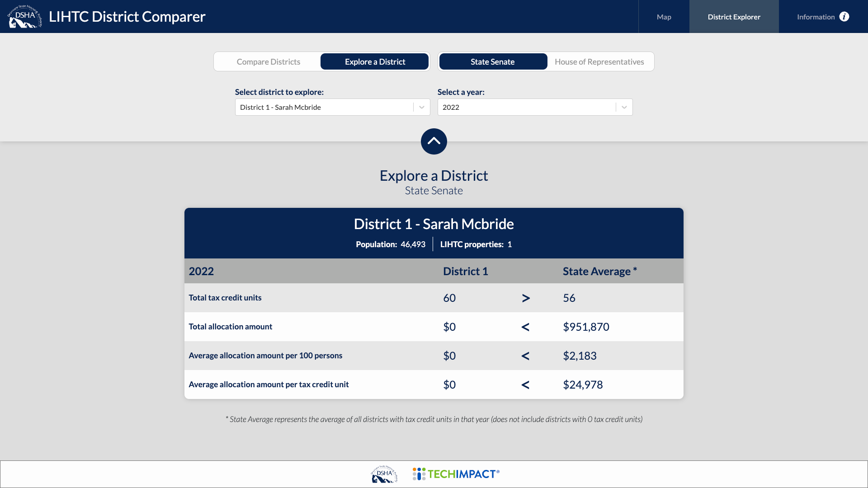The image size is (868, 488).
Task: Click Average allocation amount per 100 persons
Action: coord(265,355)
